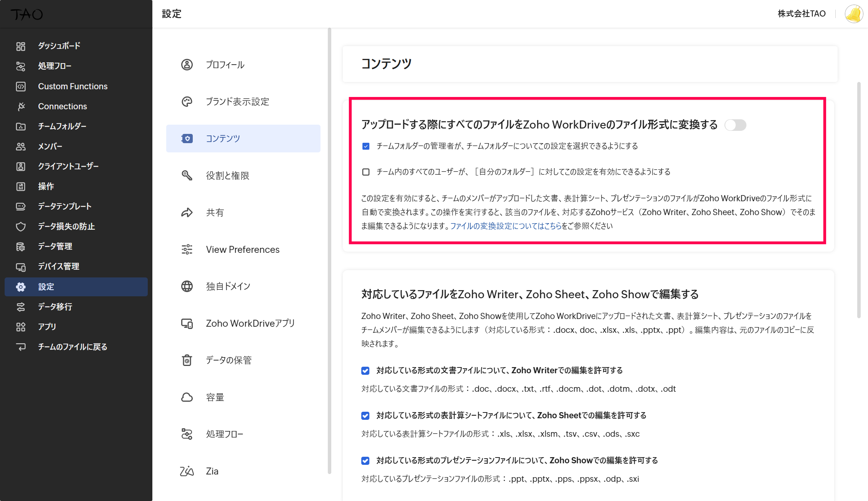Uncheck the チームフォルダーの管理者 setting checkbox
This screenshot has width=868, height=501.
[366, 146]
